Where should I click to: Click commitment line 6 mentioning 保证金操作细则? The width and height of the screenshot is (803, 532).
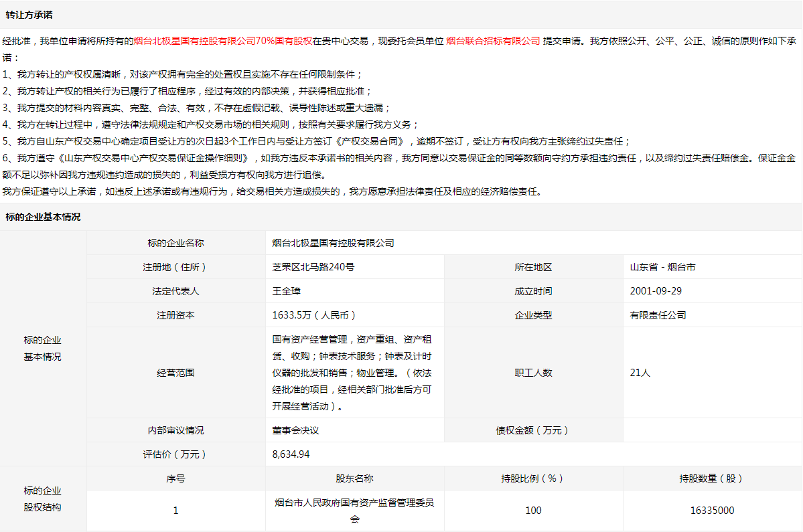tap(399, 167)
